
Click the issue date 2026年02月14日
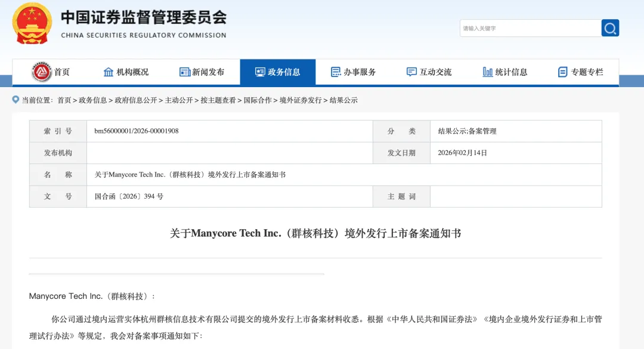[463, 153]
